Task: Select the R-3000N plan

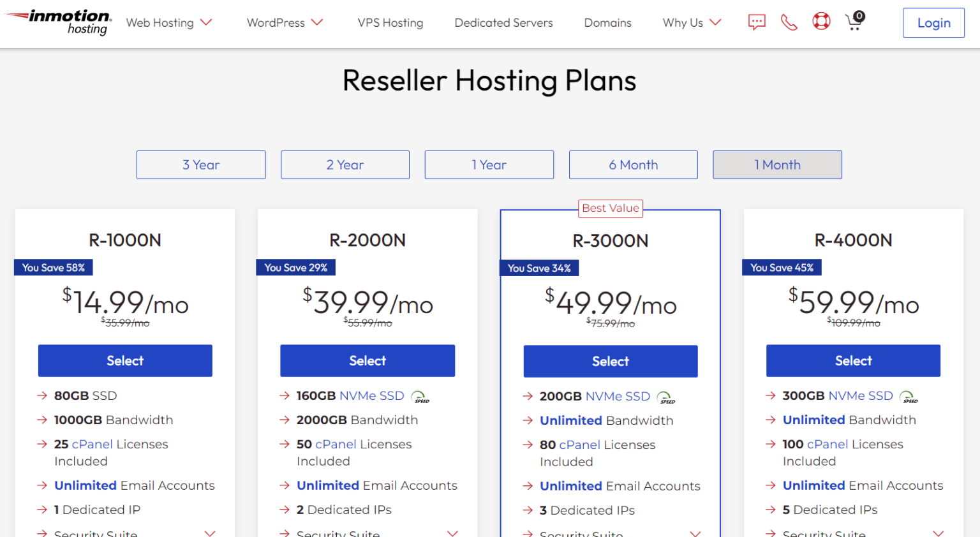Action: pyautogui.click(x=610, y=361)
